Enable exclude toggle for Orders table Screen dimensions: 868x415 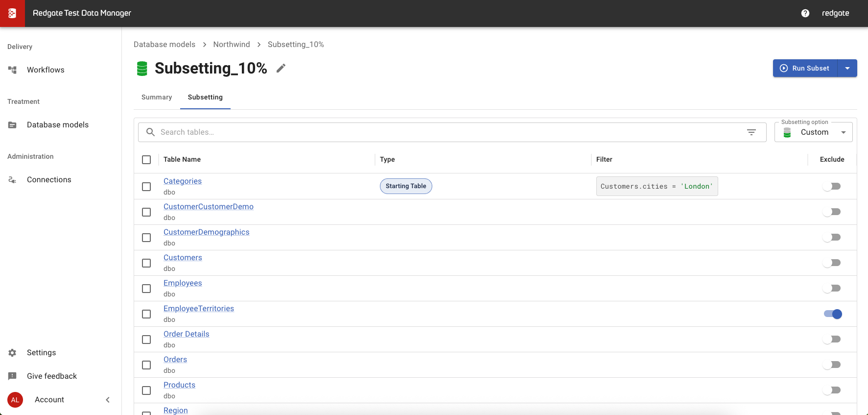[x=832, y=365]
